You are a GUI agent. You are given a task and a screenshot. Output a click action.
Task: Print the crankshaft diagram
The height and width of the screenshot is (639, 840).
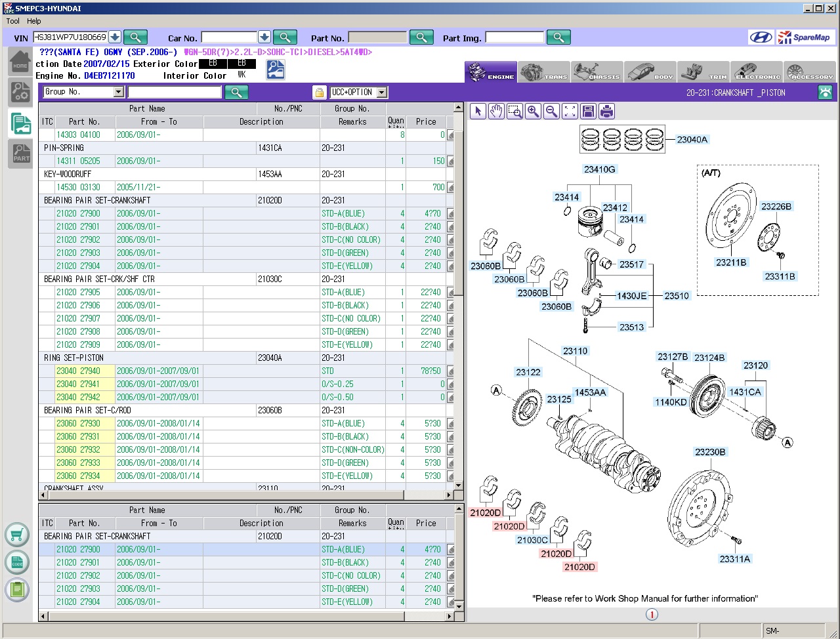(606, 112)
